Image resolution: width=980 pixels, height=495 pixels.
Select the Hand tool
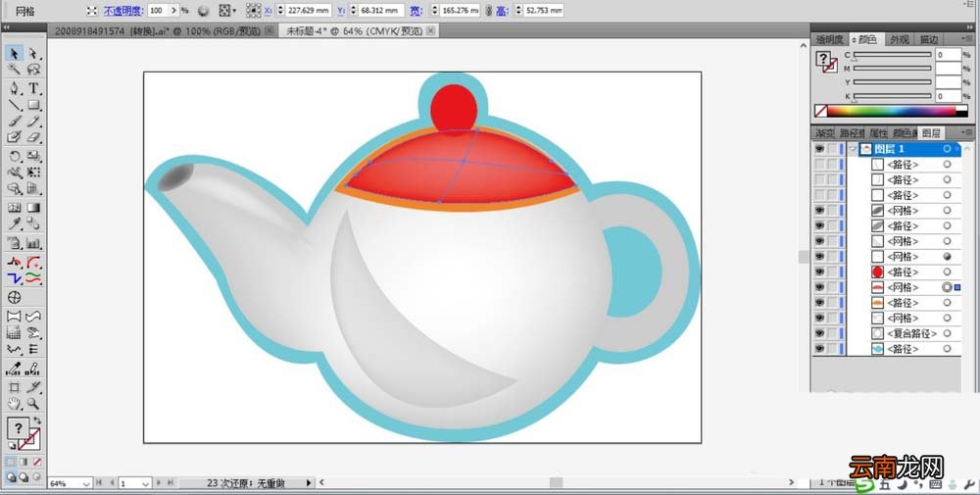(x=14, y=405)
